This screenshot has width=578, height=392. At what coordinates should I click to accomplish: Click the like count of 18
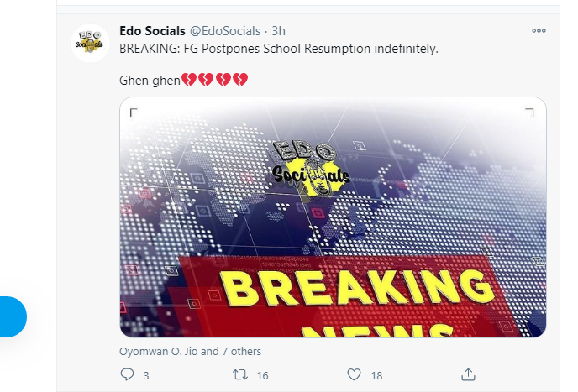376,375
